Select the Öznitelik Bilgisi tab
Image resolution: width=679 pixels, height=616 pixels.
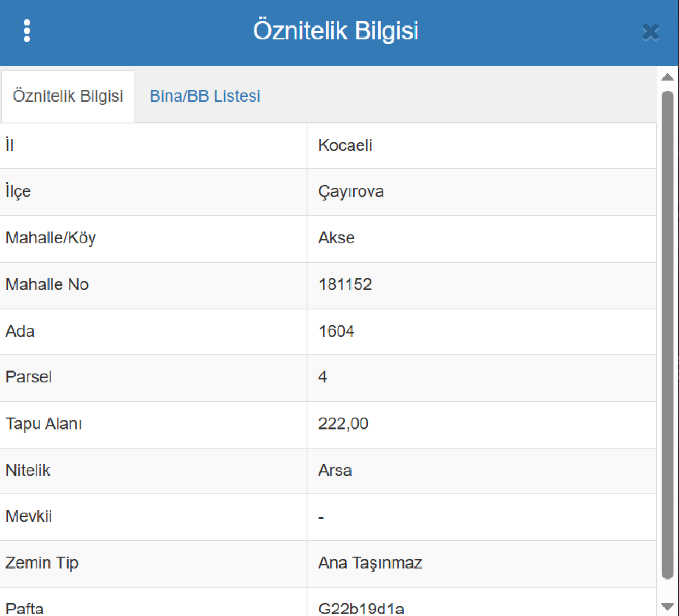tap(68, 96)
